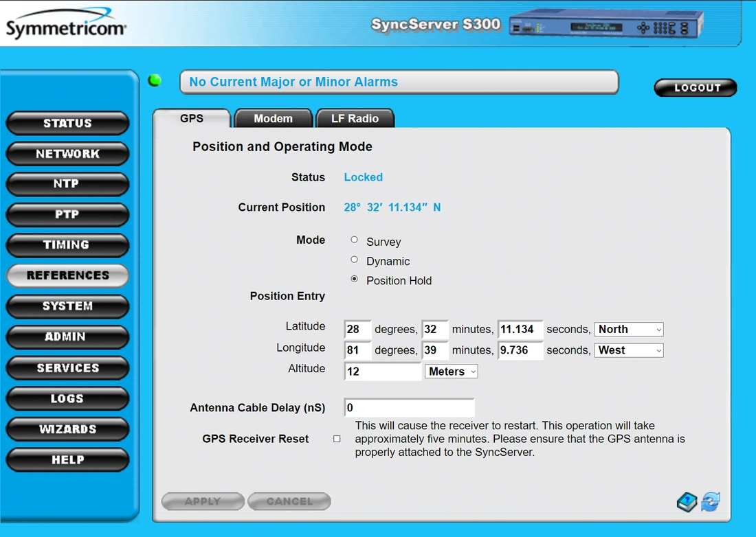Enable the GPS Receiver Reset checkbox
756x537 pixels.
(x=337, y=439)
